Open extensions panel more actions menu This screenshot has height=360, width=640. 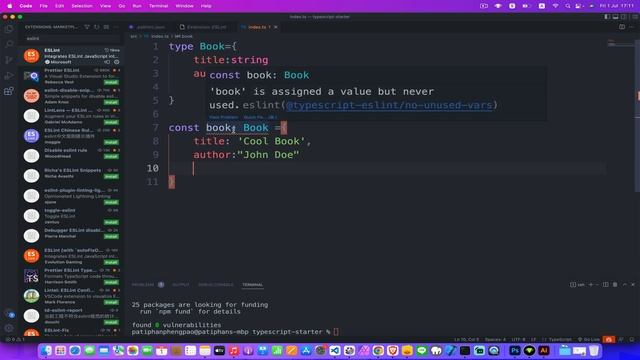116,27
